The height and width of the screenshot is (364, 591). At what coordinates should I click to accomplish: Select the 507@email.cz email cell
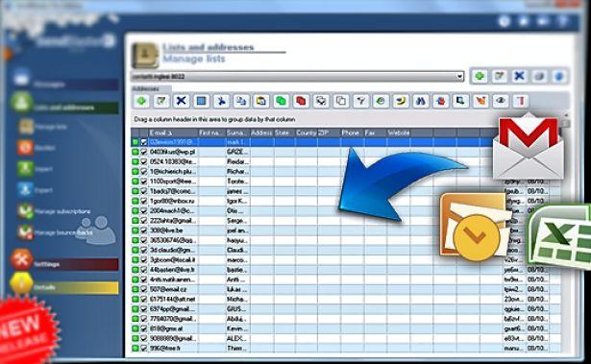[173, 289]
